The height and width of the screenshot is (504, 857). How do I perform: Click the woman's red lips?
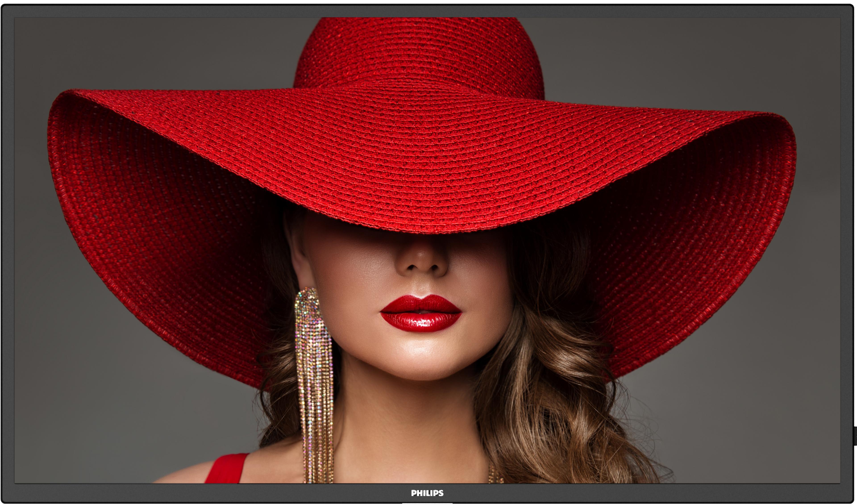(x=421, y=313)
